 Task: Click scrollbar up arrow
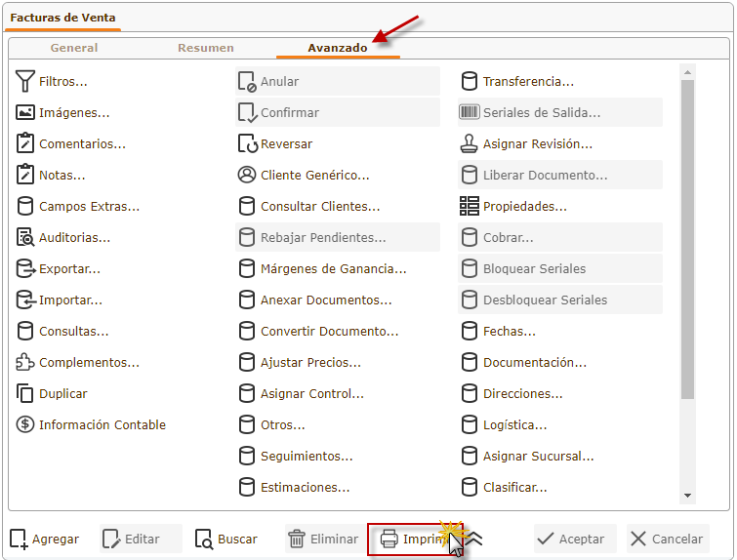(x=687, y=72)
